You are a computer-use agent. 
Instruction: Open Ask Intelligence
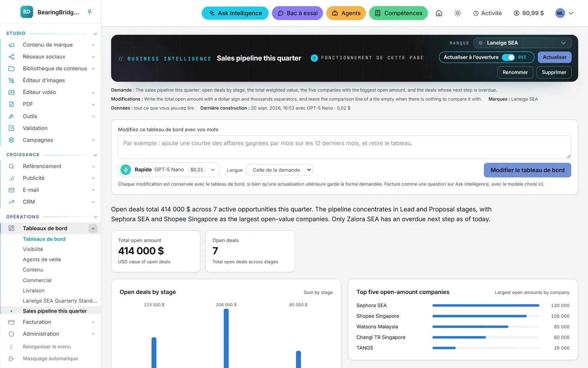click(x=235, y=13)
